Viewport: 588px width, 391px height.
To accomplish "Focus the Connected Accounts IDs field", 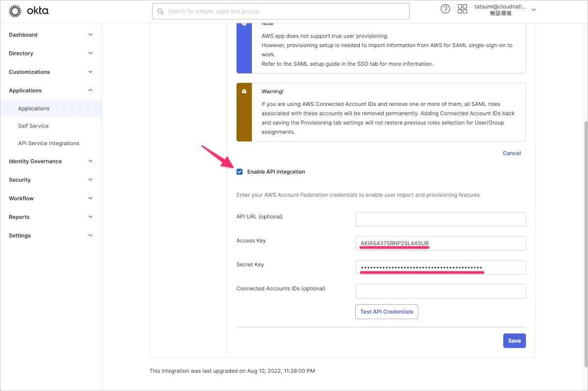I will [x=441, y=291].
